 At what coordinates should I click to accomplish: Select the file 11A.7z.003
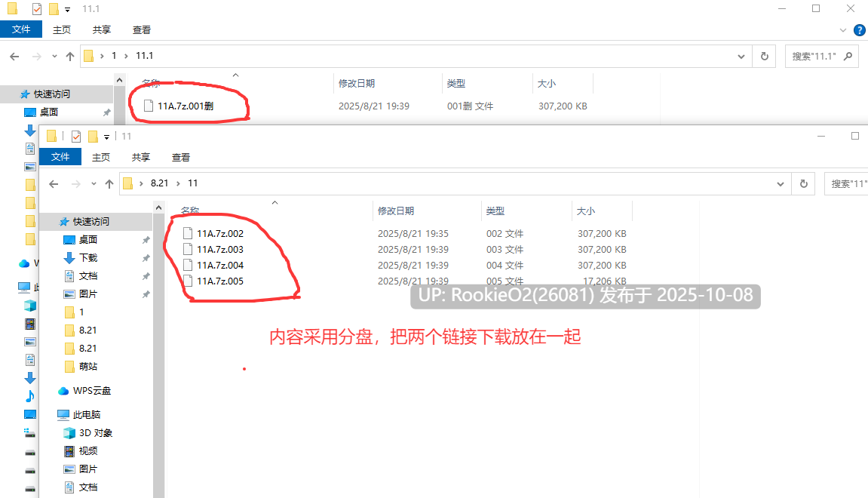pos(219,249)
